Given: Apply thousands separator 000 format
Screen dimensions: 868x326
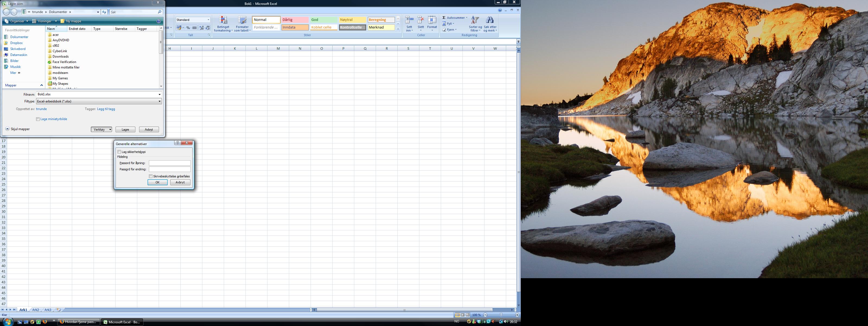Looking at the screenshot, I should (194, 28).
